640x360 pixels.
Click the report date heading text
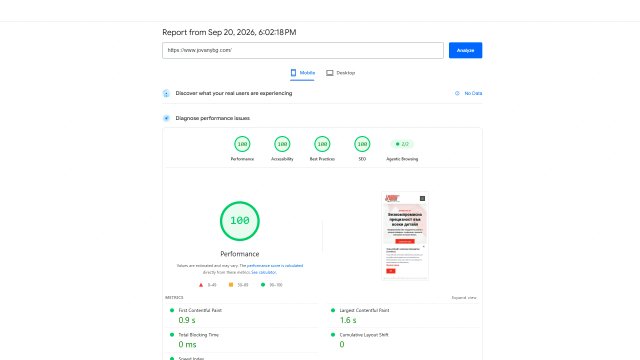tap(229, 32)
